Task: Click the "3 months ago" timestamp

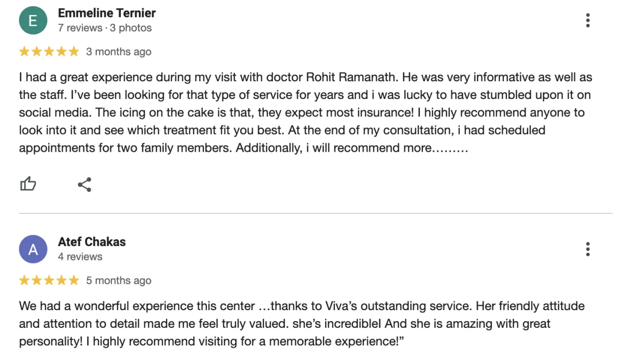Action: tap(119, 52)
